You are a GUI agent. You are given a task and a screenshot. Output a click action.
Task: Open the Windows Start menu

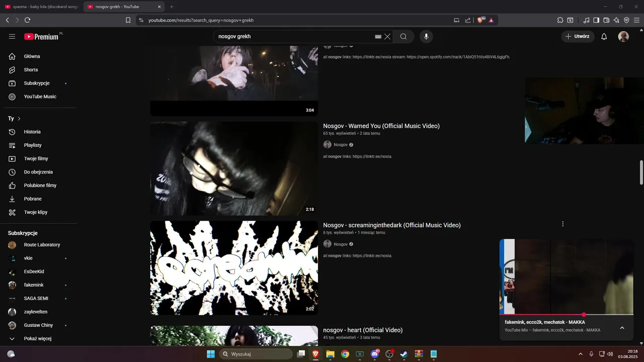tap(210, 354)
